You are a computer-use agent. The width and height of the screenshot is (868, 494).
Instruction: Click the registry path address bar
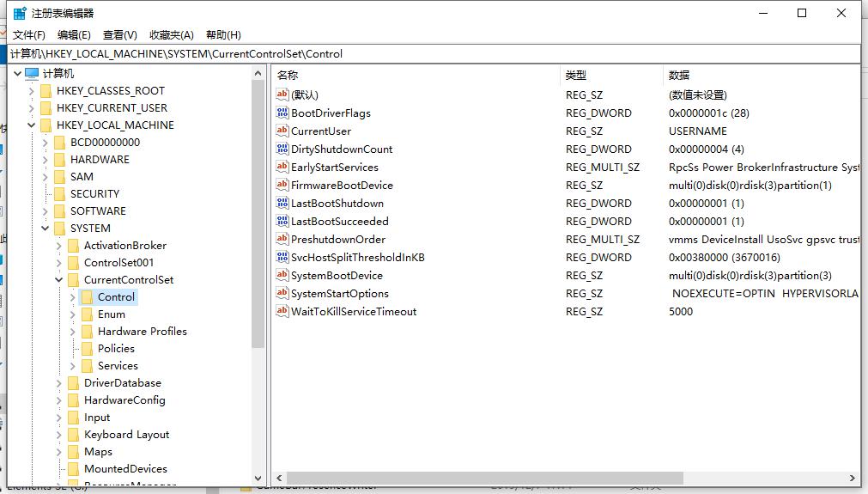click(434, 54)
